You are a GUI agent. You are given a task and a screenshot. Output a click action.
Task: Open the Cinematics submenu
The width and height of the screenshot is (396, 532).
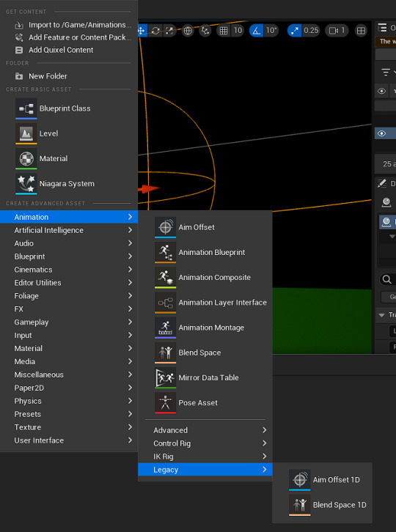pos(69,270)
